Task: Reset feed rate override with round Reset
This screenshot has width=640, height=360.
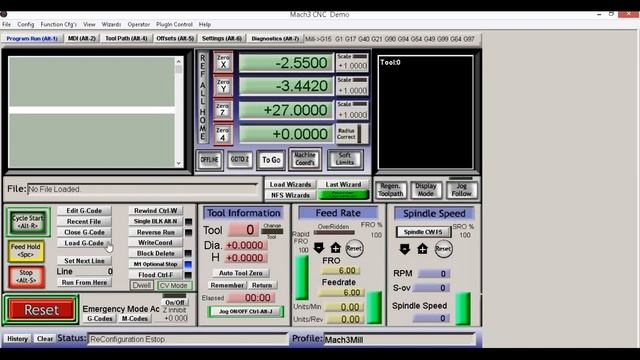Action: click(354, 248)
